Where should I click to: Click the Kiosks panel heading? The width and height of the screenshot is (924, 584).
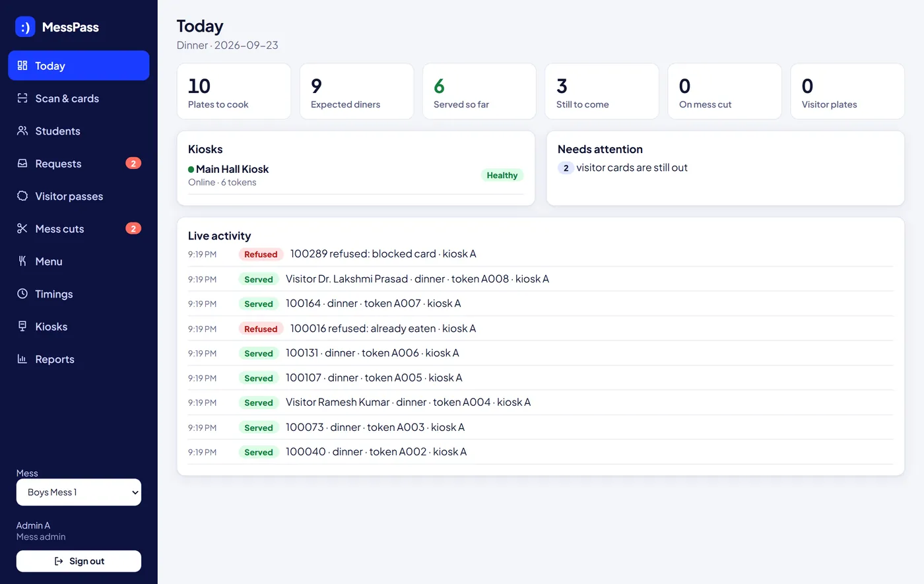205,149
